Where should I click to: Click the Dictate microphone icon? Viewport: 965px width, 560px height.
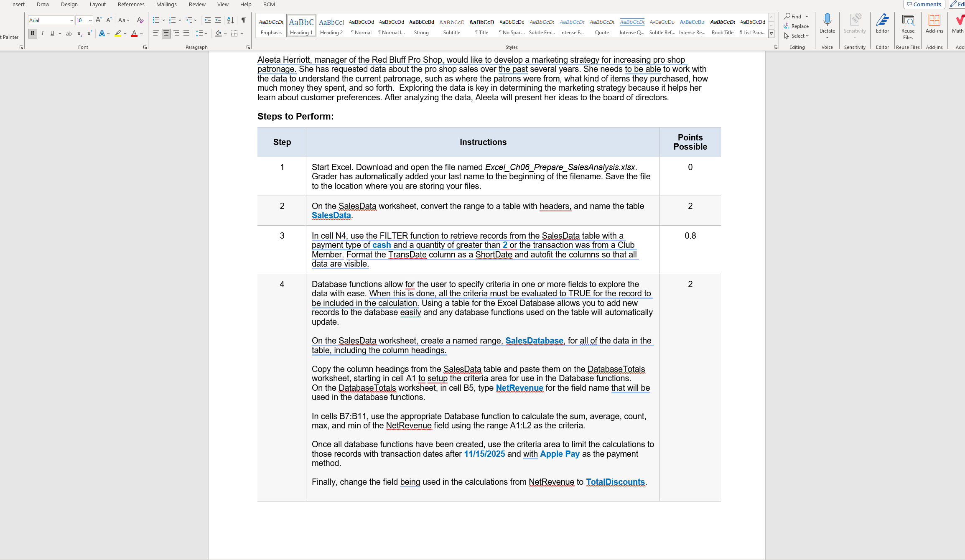[x=827, y=20]
